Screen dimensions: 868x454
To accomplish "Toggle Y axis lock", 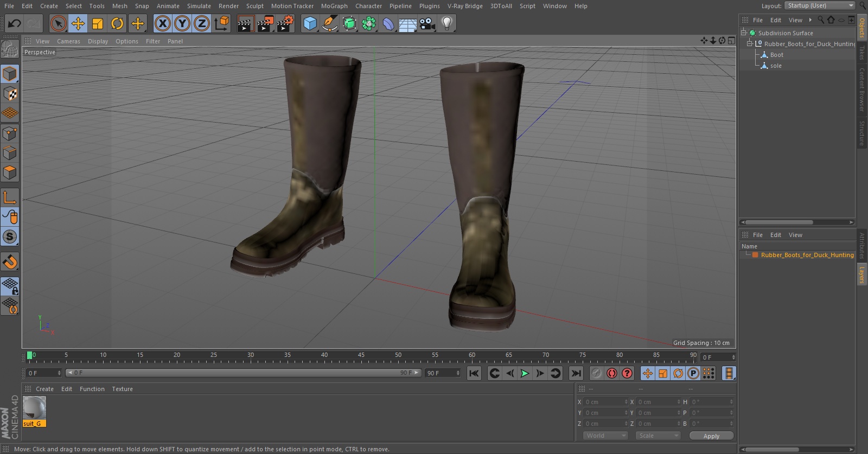I will click(x=182, y=23).
